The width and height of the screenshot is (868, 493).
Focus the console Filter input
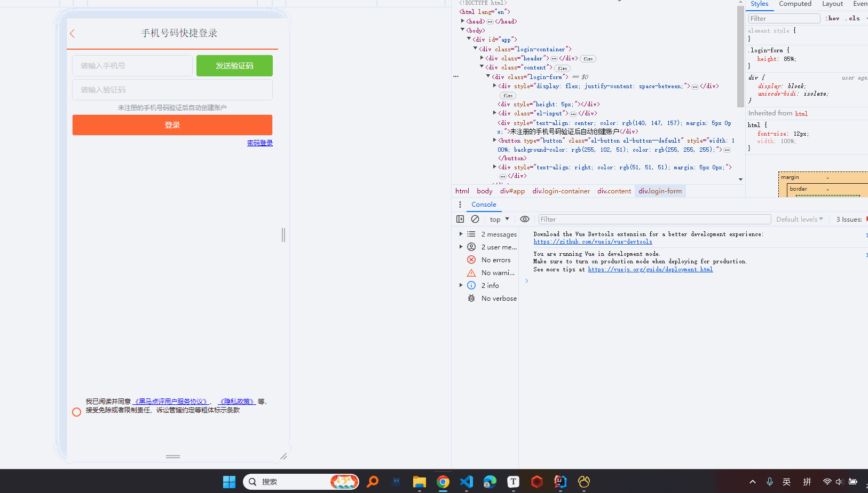[654, 219]
